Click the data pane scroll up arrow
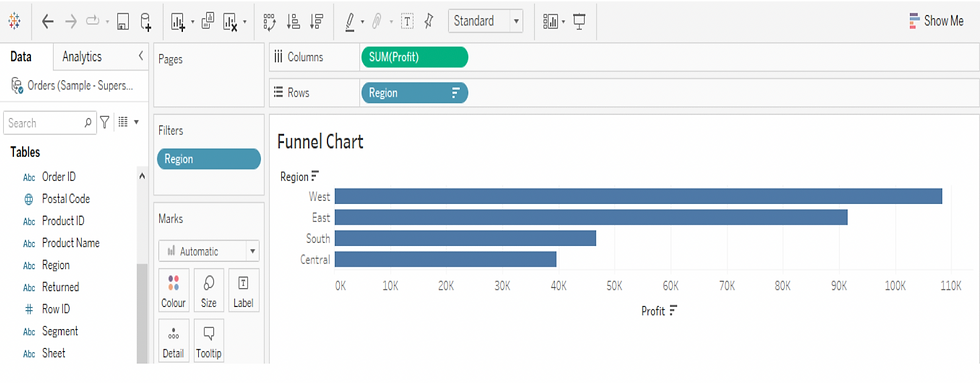This screenshot has width=980, height=383. (x=142, y=177)
